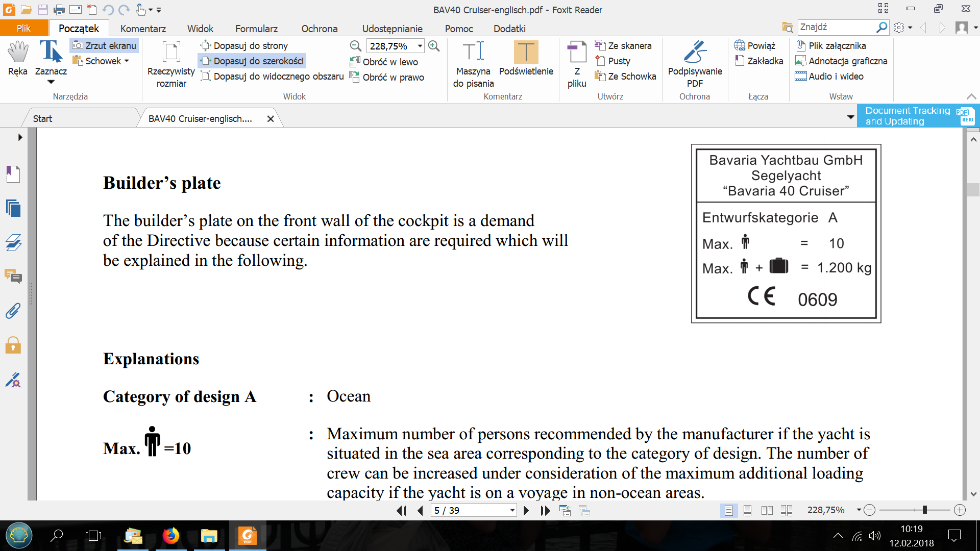Open the 228,75% zoom level dropdown

(x=420, y=46)
